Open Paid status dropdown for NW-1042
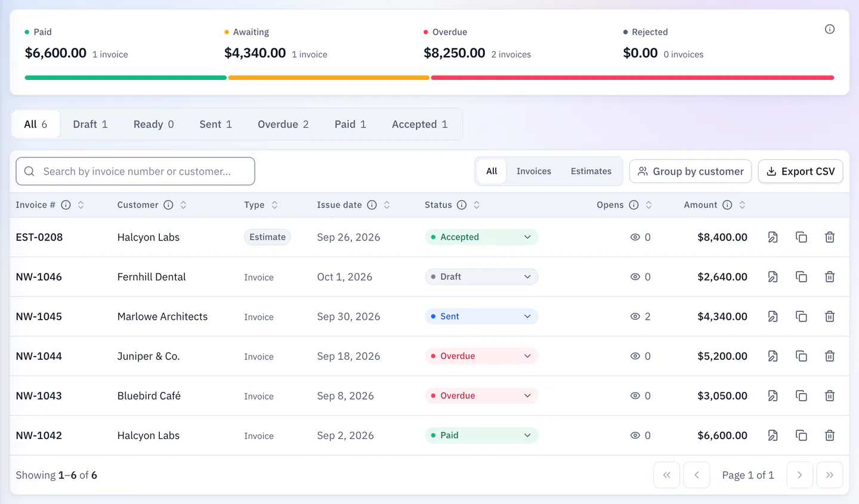 (x=481, y=435)
